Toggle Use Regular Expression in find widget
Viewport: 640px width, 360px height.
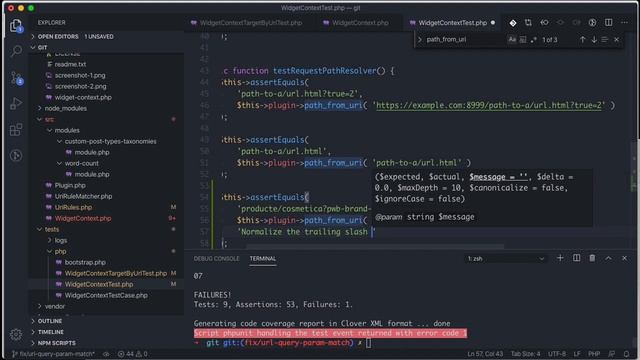pyautogui.click(x=533, y=40)
